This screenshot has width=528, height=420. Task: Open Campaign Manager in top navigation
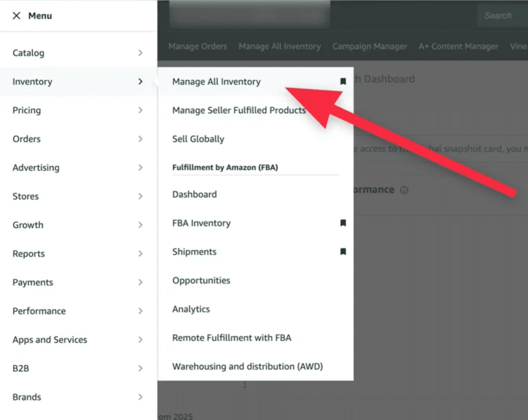[369, 46]
